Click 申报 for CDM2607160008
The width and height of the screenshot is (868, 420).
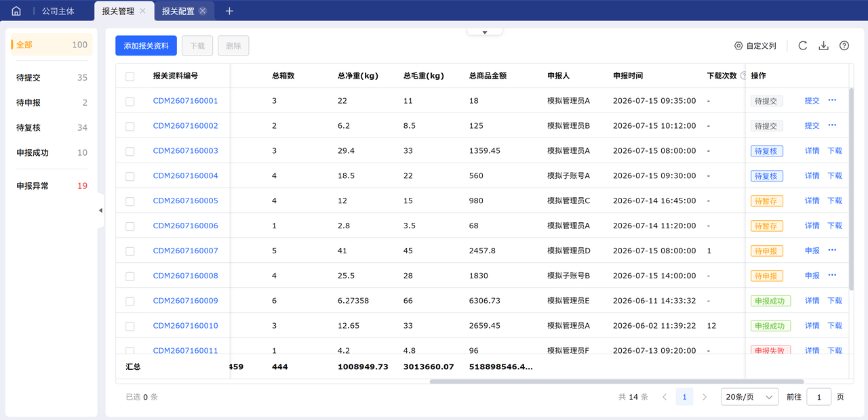812,275
